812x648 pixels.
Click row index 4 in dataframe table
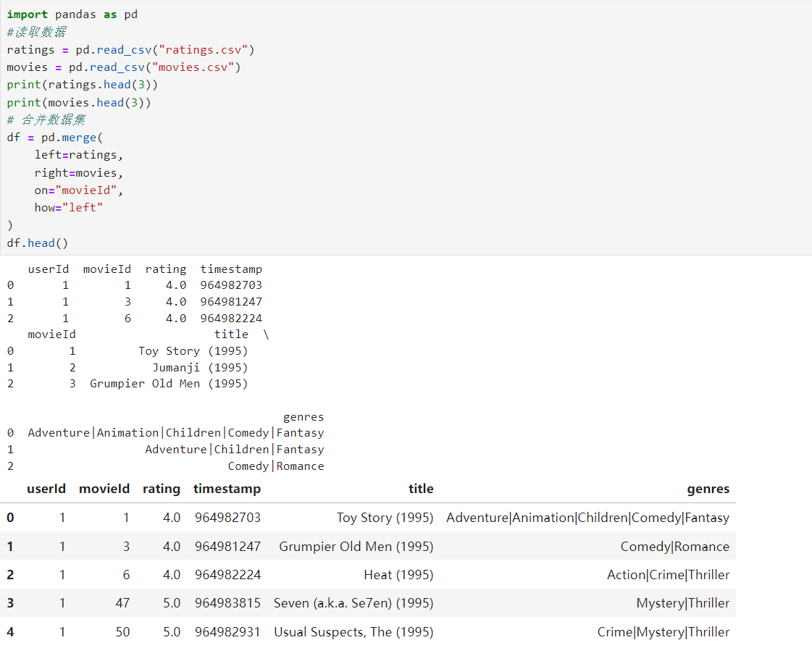(10, 633)
